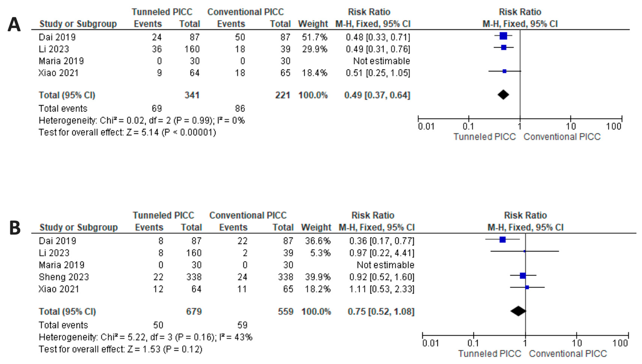Image resolution: width=642 pixels, height=364 pixels.
Task: Click the Weight column header in panel B
Action: (x=316, y=227)
